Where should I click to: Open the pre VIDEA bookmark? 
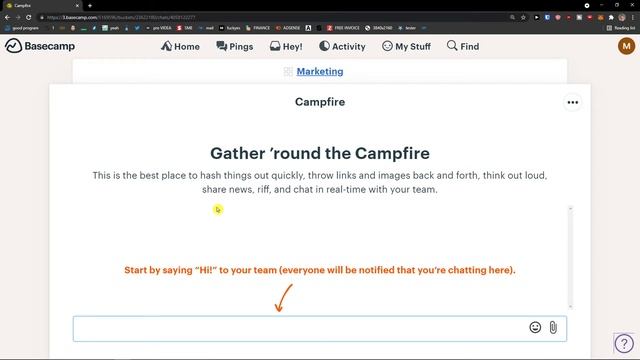[x=159, y=28]
